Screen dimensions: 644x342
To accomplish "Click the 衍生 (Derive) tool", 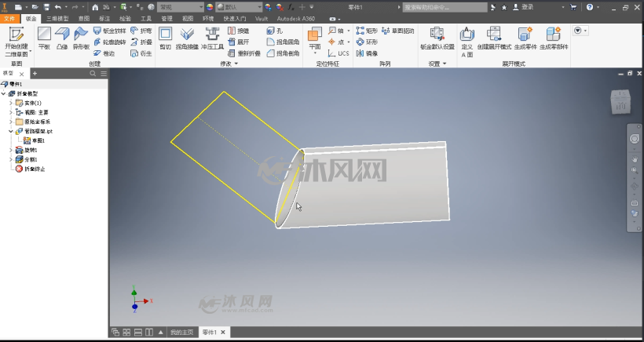I will point(141,53).
